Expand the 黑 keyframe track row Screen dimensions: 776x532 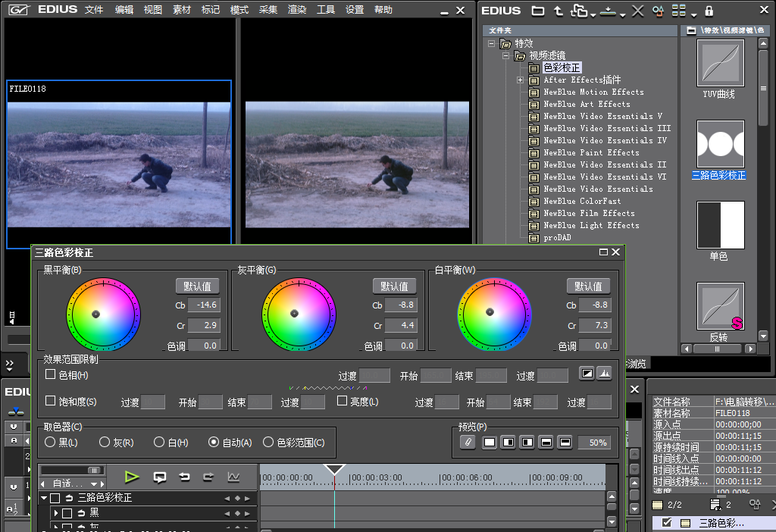(55, 513)
